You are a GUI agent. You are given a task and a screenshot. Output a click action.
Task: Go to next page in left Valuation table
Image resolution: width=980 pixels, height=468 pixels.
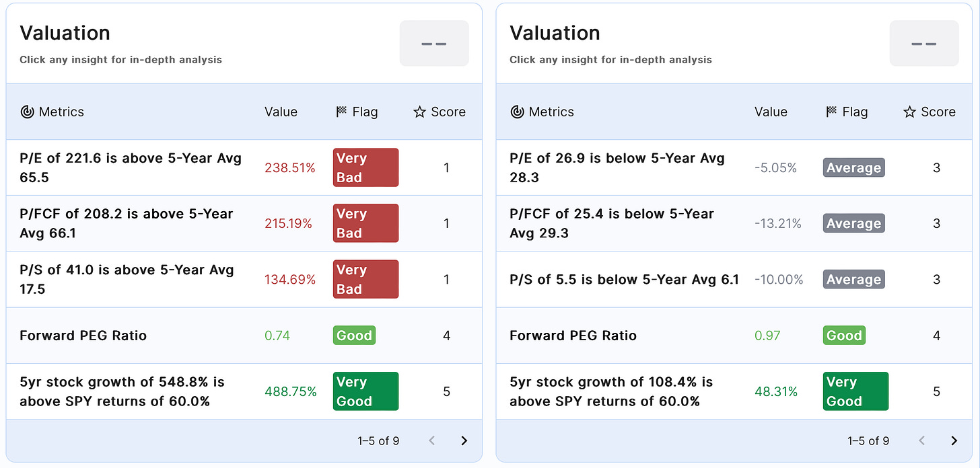click(464, 441)
